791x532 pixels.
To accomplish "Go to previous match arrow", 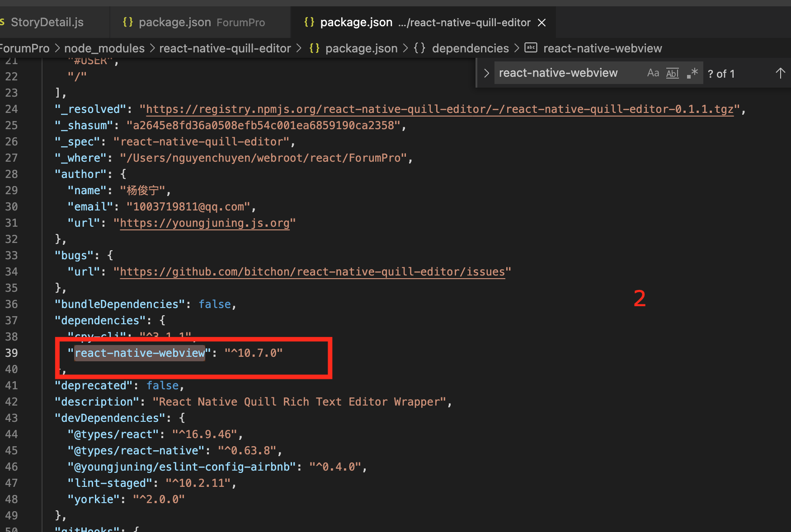I will pos(780,73).
